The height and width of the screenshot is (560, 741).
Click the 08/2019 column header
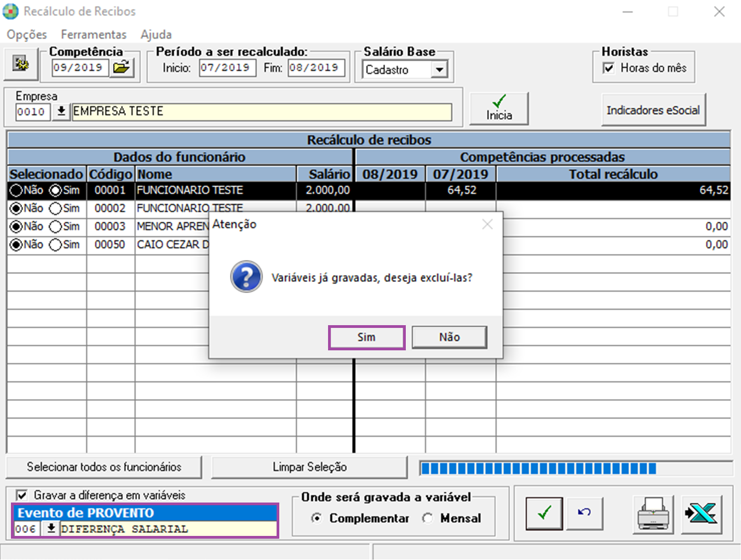tap(390, 174)
